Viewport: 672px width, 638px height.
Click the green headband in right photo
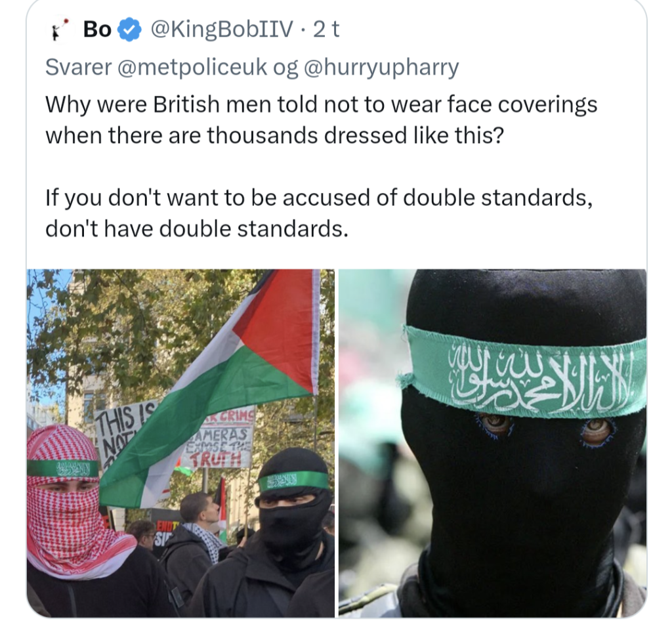(524, 372)
